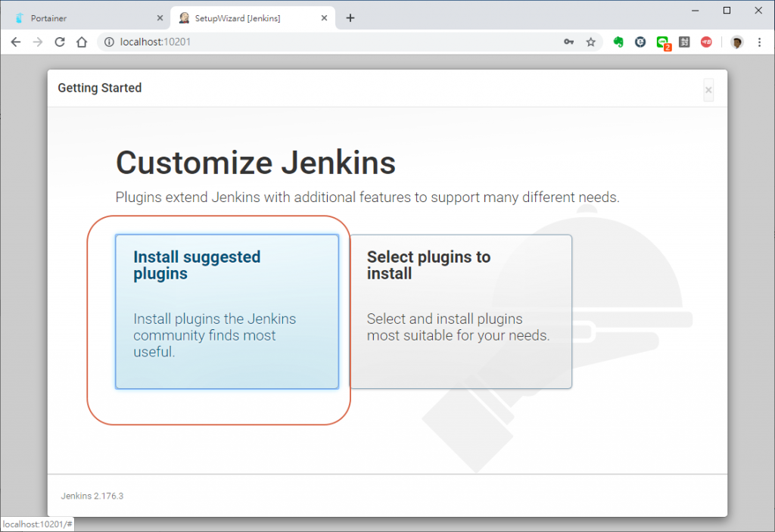This screenshot has height=532, width=775.
Task: Reload the current page
Action: click(x=60, y=42)
